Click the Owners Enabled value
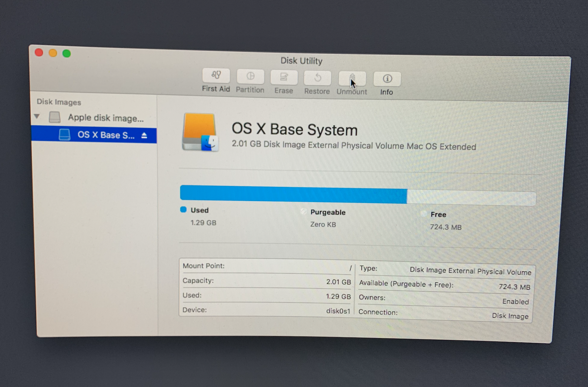 [x=516, y=302]
